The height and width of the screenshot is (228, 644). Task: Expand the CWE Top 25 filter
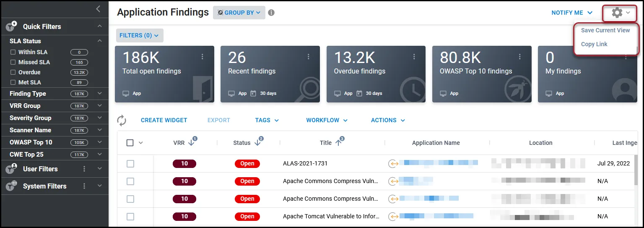pyautogui.click(x=100, y=155)
